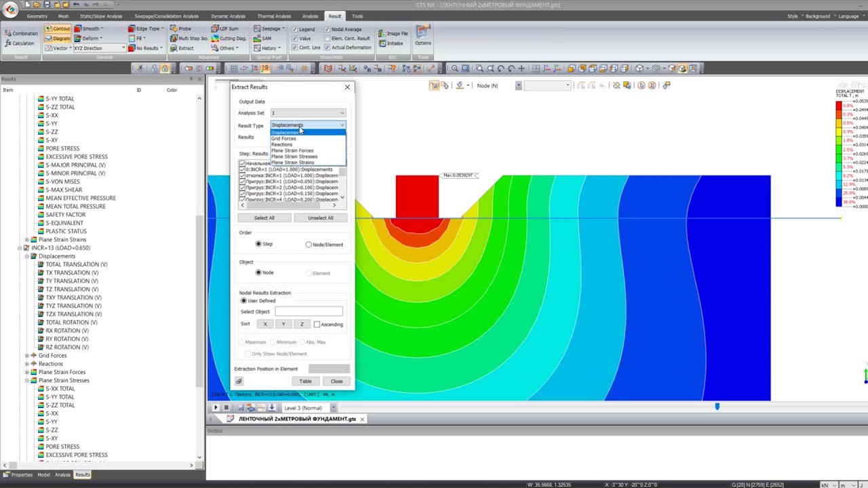
Task: Switch to the Mesh ribbon tab
Action: (63, 16)
